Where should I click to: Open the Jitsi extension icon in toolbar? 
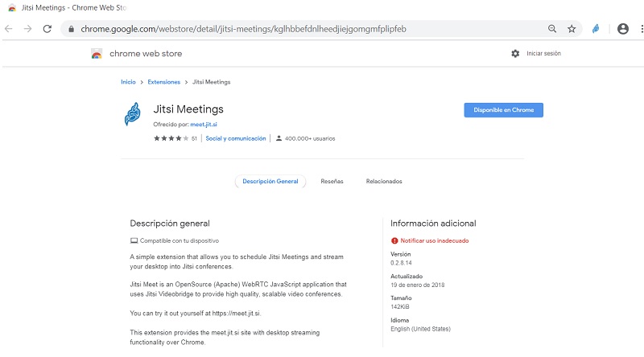click(x=597, y=28)
